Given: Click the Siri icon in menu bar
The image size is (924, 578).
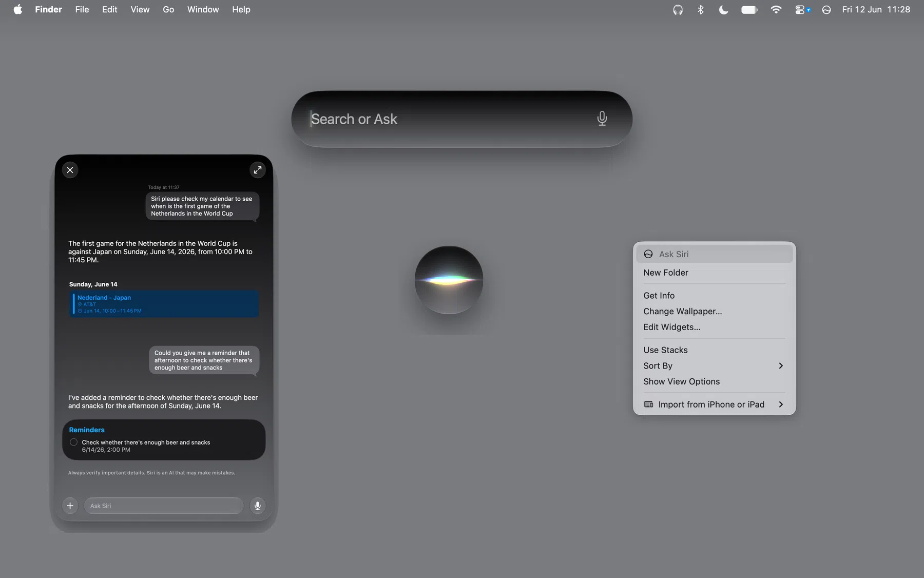Looking at the screenshot, I should pyautogui.click(x=826, y=10).
